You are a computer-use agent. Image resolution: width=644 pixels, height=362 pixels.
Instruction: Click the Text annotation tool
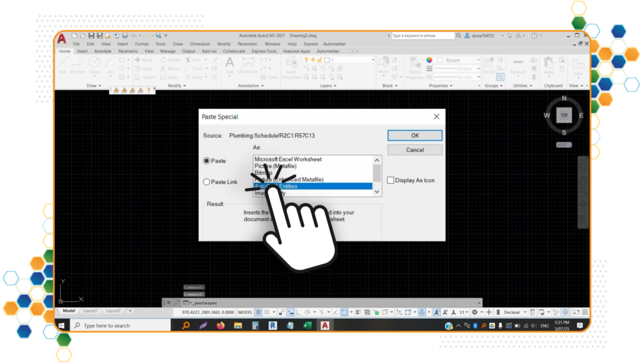tap(230, 65)
